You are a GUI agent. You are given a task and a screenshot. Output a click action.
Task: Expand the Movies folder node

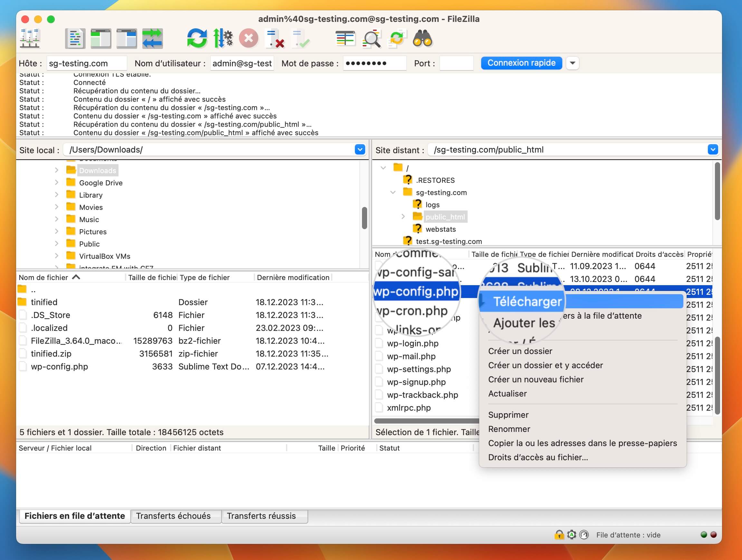click(57, 207)
